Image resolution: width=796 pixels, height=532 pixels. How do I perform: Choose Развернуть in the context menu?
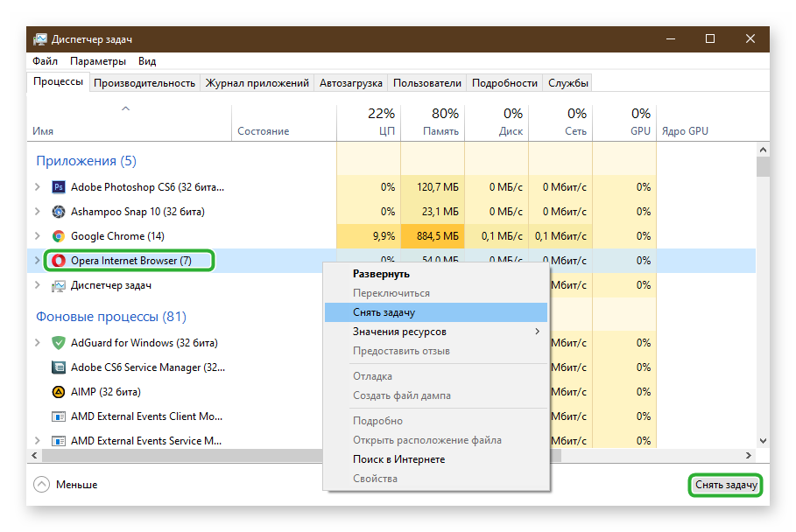(436, 274)
